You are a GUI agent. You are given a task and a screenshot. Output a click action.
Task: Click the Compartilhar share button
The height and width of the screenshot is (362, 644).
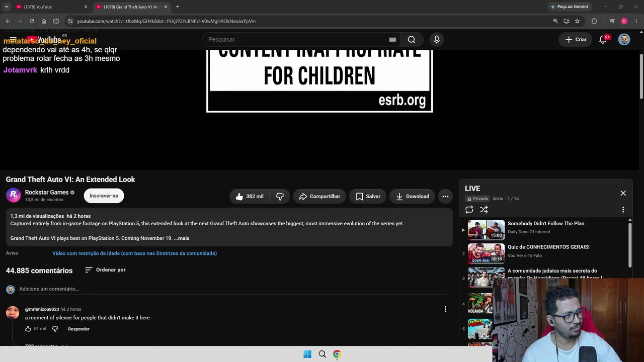[x=319, y=197]
